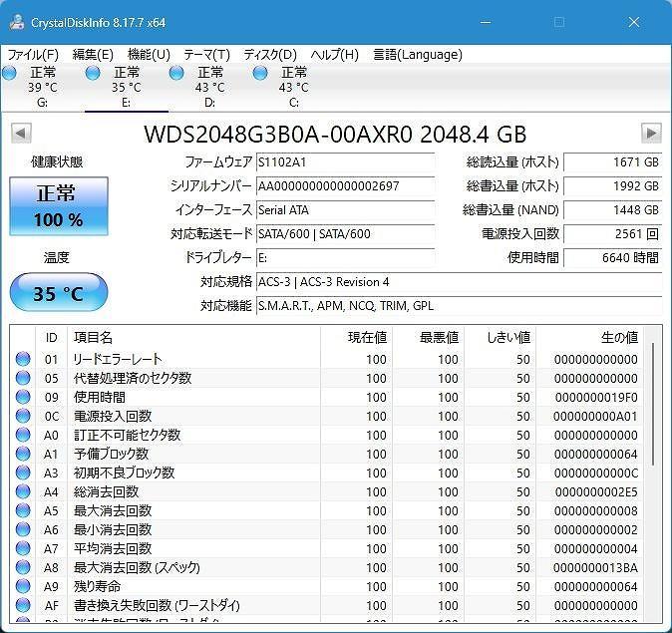Image resolution: width=672 pixels, height=633 pixels.
Task: Click status icon of row A3 初期不良ブロック数
Action: point(23,473)
